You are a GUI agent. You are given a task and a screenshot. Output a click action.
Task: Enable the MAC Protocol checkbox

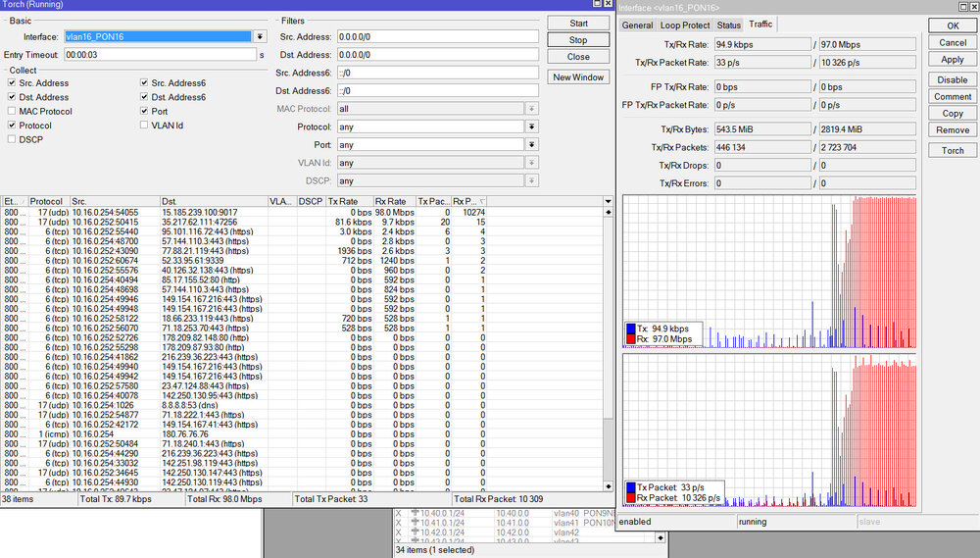coord(12,112)
